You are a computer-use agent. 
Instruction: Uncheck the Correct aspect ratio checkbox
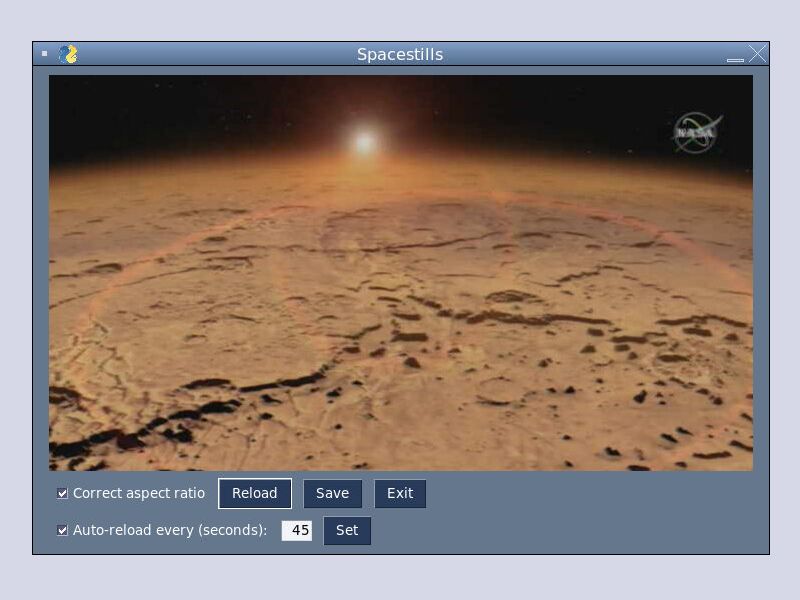pyautogui.click(x=60, y=492)
